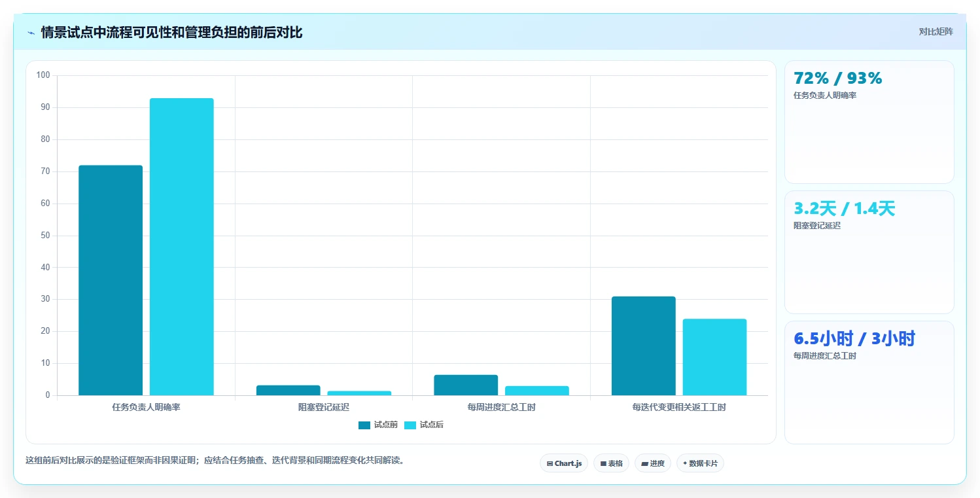Screen dimensions: 980x498
Task: Select the 进度 chip
Action: point(653,463)
